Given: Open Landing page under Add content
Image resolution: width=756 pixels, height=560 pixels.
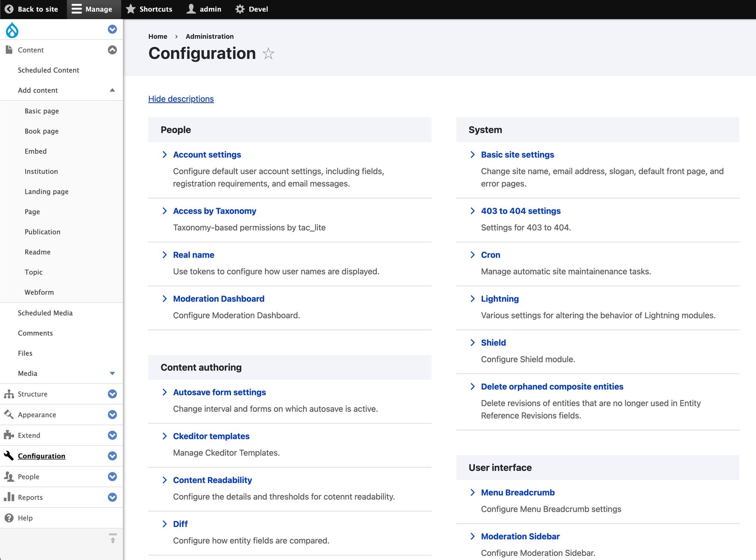Looking at the screenshot, I should tap(47, 191).
